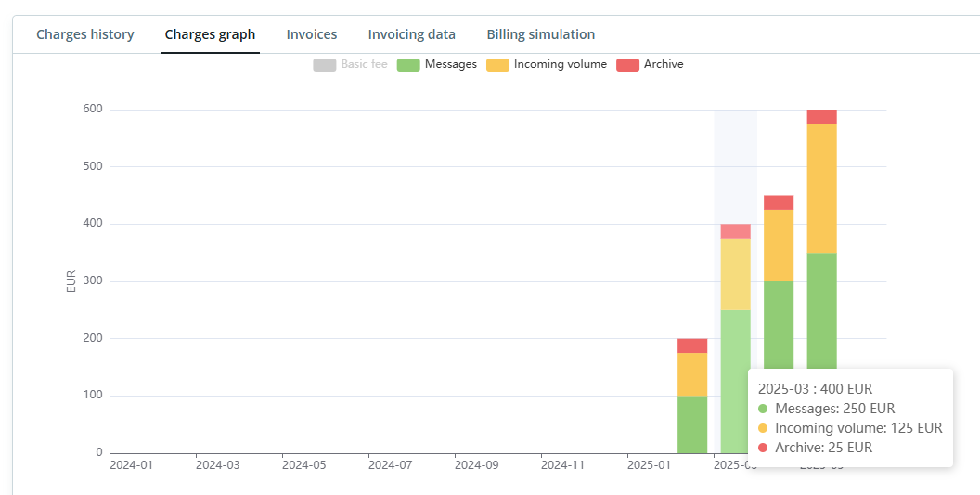Click the 200 EUR bar's green Messages segment
Screen dimensions: 980x495
pos(692,424)
